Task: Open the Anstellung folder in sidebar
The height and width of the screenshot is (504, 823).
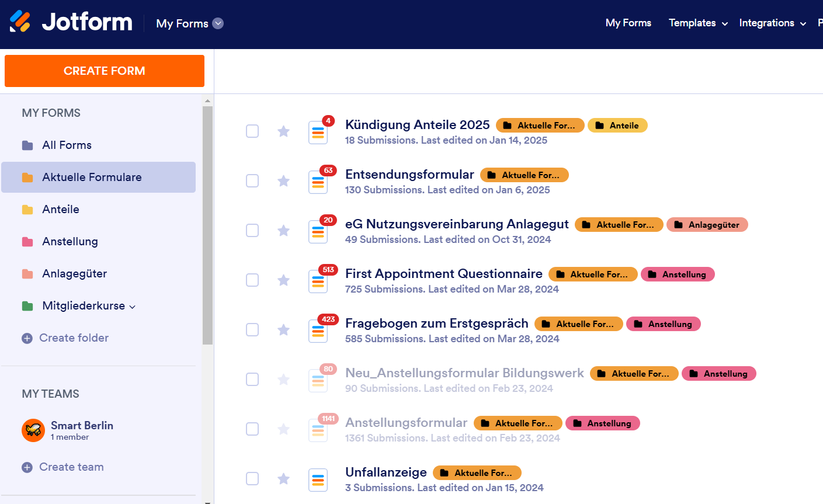Action: coord(98,241)
